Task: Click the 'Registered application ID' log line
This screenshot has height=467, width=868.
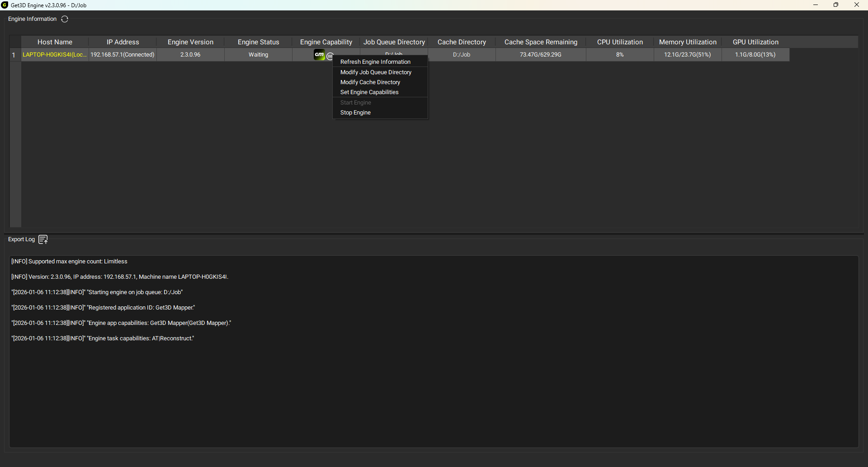Action: click(x=103, y=308)
